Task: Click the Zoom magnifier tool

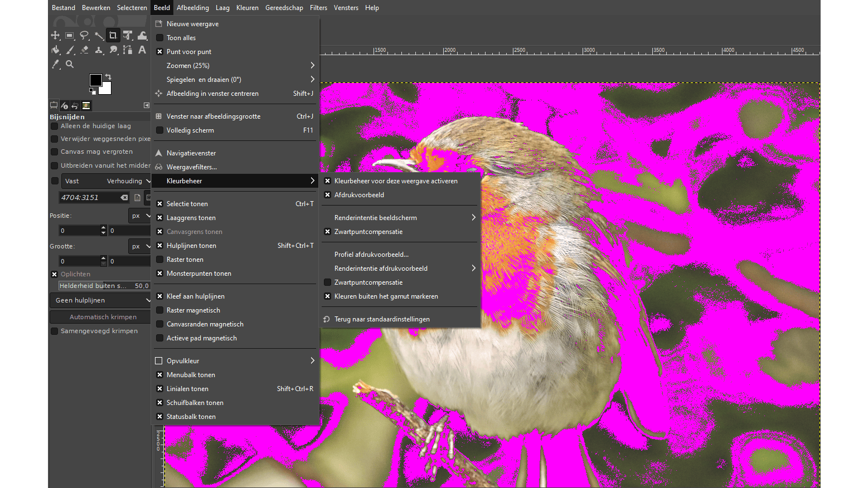Action: click(x=70, y=65)
